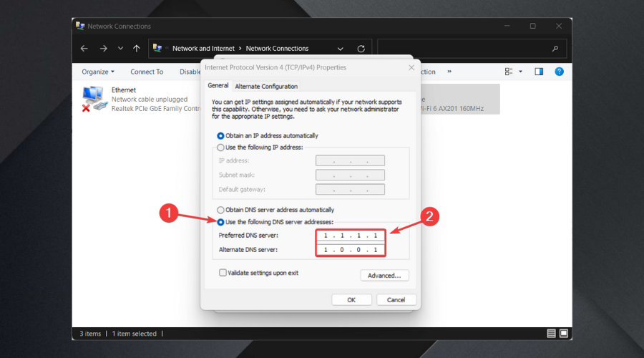Minimize the Network Connections window
This screenshot has width=644, height=358.
pyautogui.click(x=507, y=26)
